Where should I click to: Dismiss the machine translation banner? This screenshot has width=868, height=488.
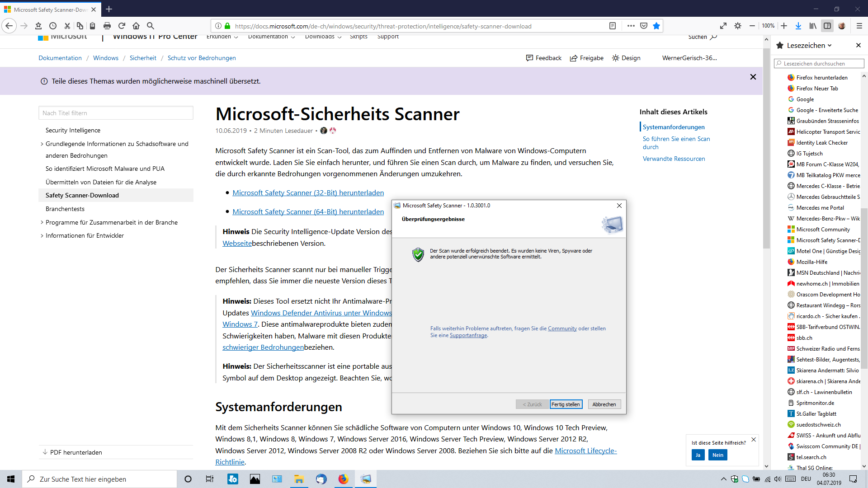click(753, 77)
